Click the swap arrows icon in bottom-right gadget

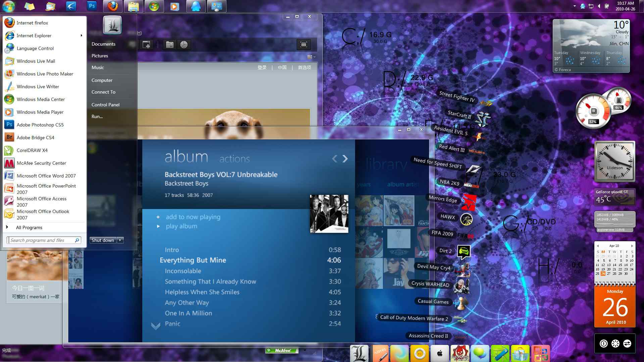pyautogui.click(x=627, y=343)
